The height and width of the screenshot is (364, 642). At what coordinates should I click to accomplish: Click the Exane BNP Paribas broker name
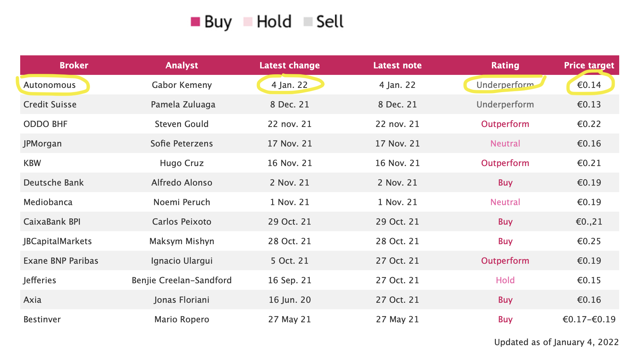point(61,261)
